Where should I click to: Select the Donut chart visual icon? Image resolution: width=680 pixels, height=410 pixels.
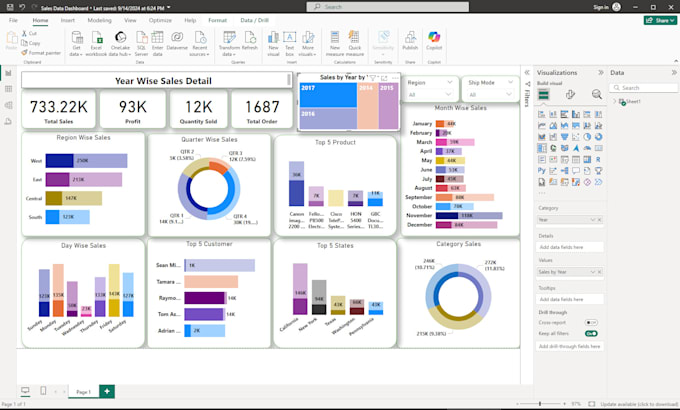click(x=598, y=137)
